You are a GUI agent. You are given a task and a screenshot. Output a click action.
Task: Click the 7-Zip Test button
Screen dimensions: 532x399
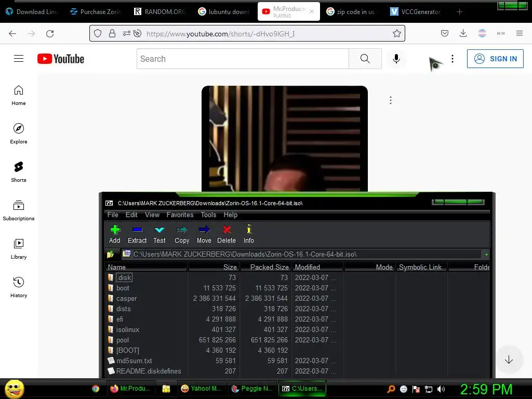[x=159, y=234]
